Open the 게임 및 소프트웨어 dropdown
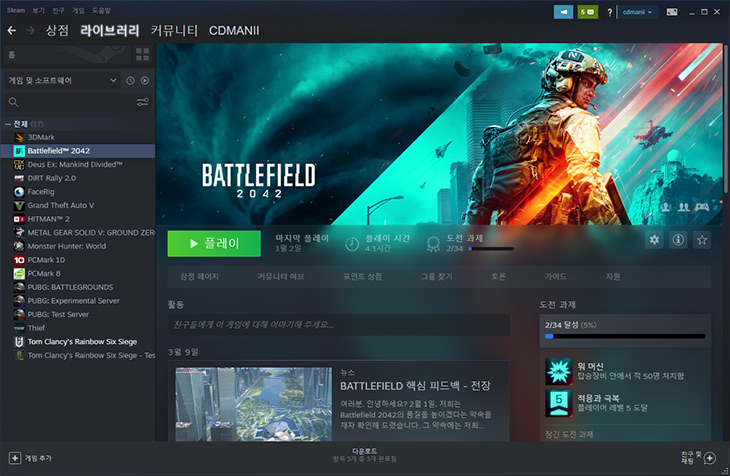This screenshot has height=476, width=730. (x=61, y=81)
